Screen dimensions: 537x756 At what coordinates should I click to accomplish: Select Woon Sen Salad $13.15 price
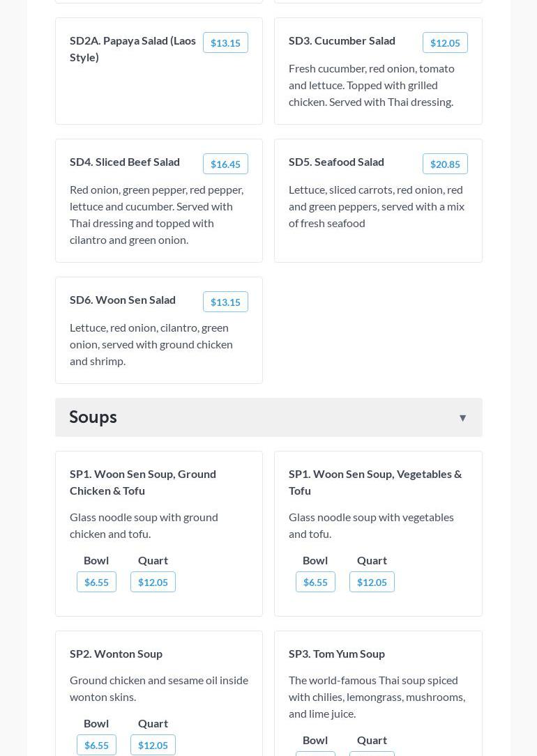[225, 302]
